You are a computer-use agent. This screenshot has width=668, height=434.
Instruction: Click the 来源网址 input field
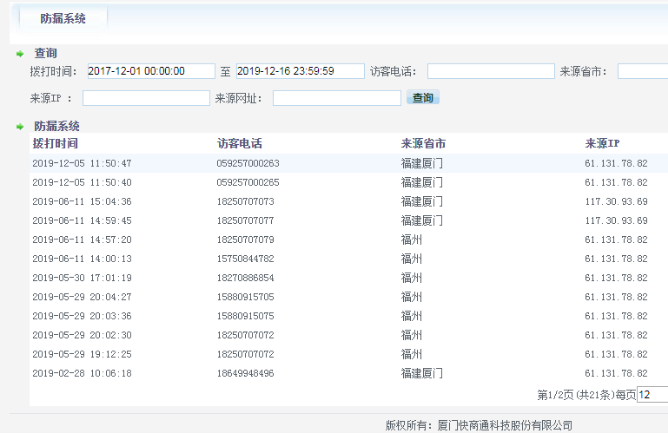coord(337,98)
